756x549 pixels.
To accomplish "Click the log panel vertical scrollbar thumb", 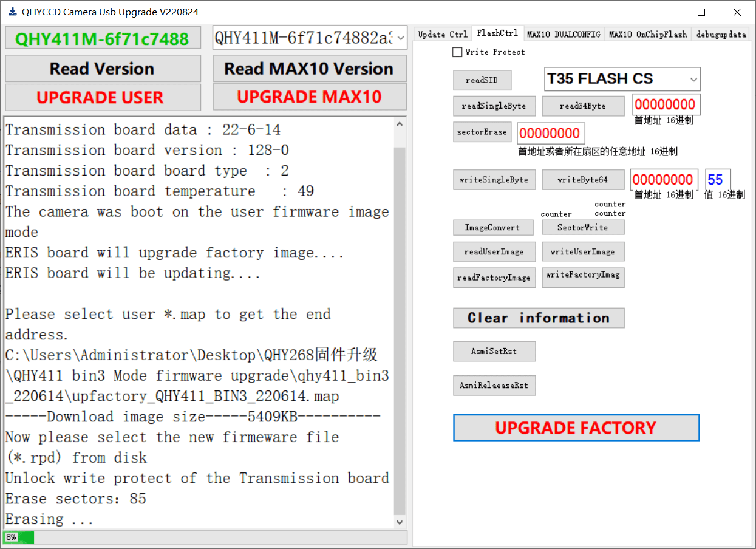I will 400,331.
